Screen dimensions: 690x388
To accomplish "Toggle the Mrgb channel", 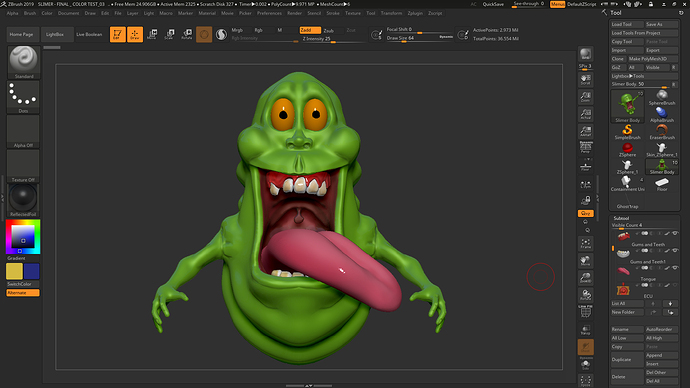I will (x=238, y=30).
